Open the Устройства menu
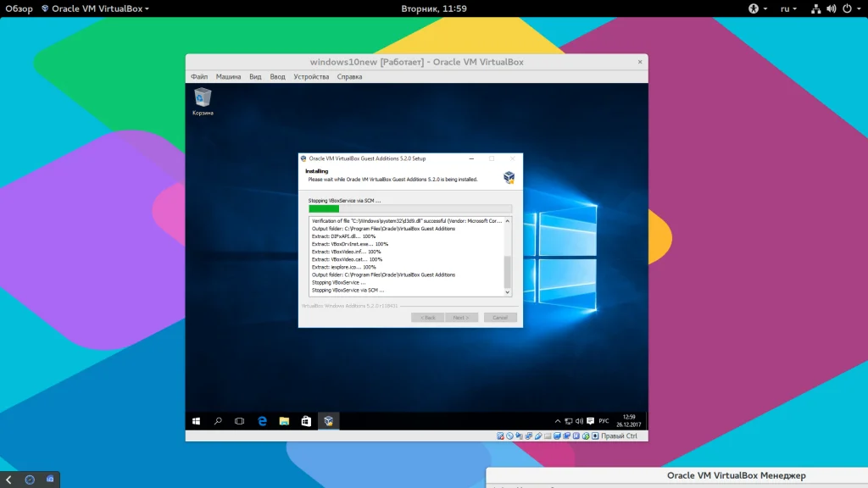Image resolution: width=868 pixels, height=488 pixels. coord(311,76)
